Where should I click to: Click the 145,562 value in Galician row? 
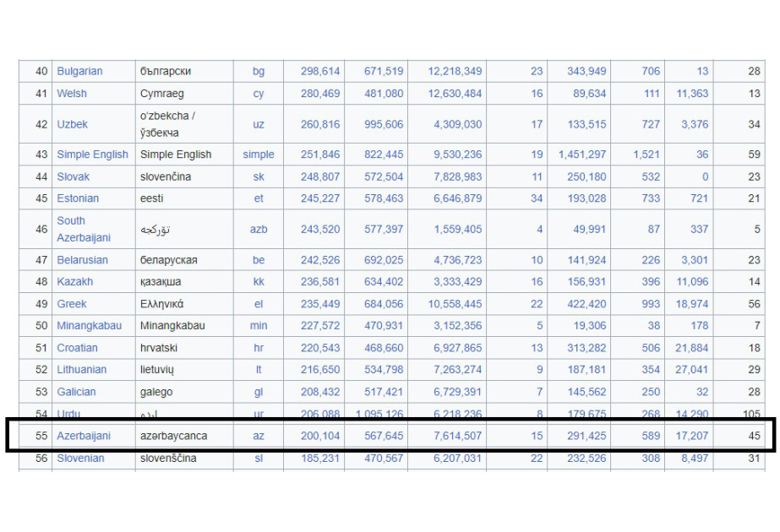587,392
